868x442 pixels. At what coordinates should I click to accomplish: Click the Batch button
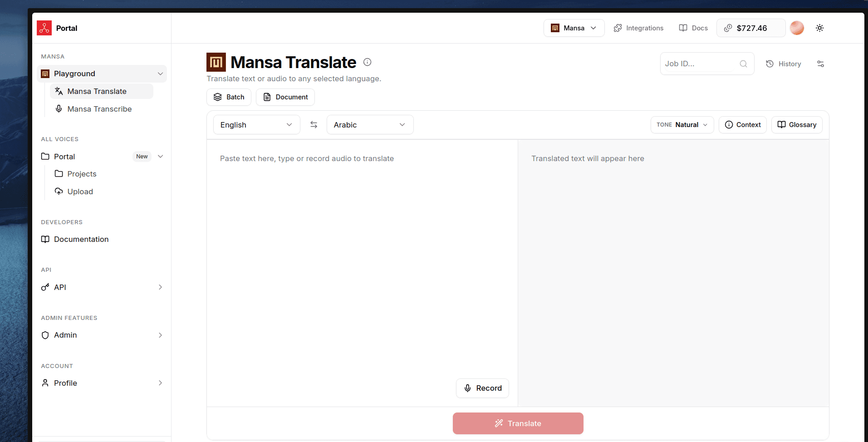229,97
